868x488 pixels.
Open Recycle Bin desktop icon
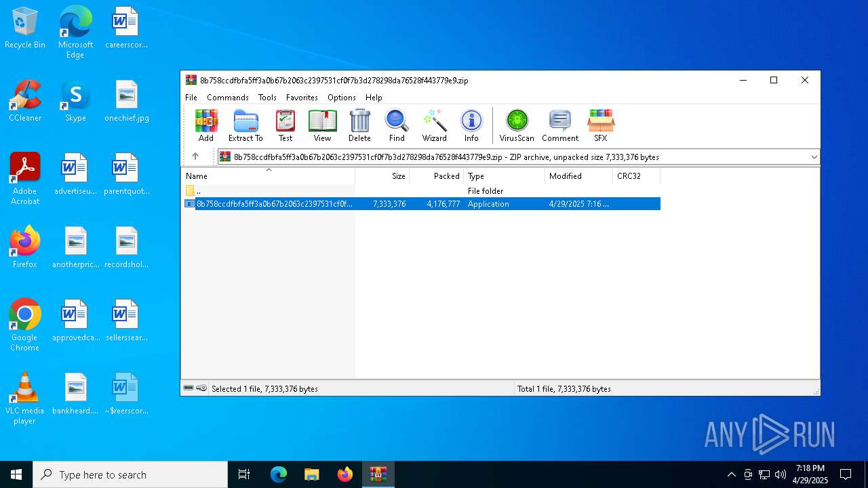coord(25,28)
